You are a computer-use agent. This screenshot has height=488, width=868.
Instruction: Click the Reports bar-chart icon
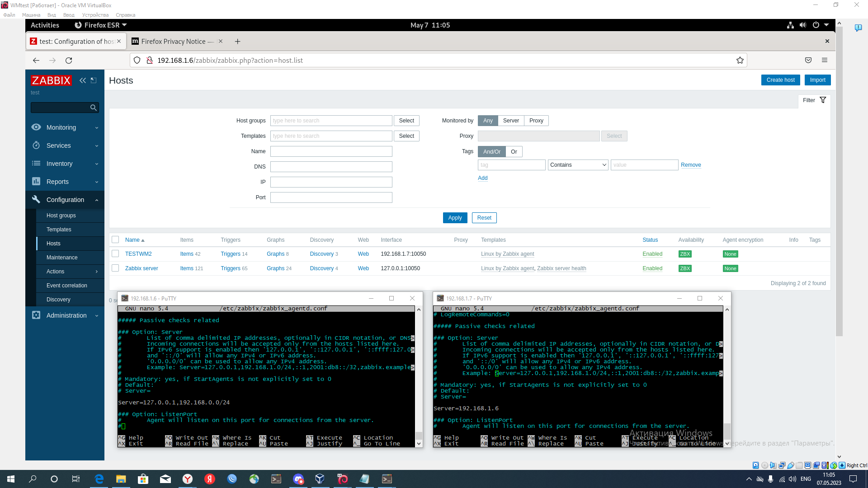click(36, 181)
